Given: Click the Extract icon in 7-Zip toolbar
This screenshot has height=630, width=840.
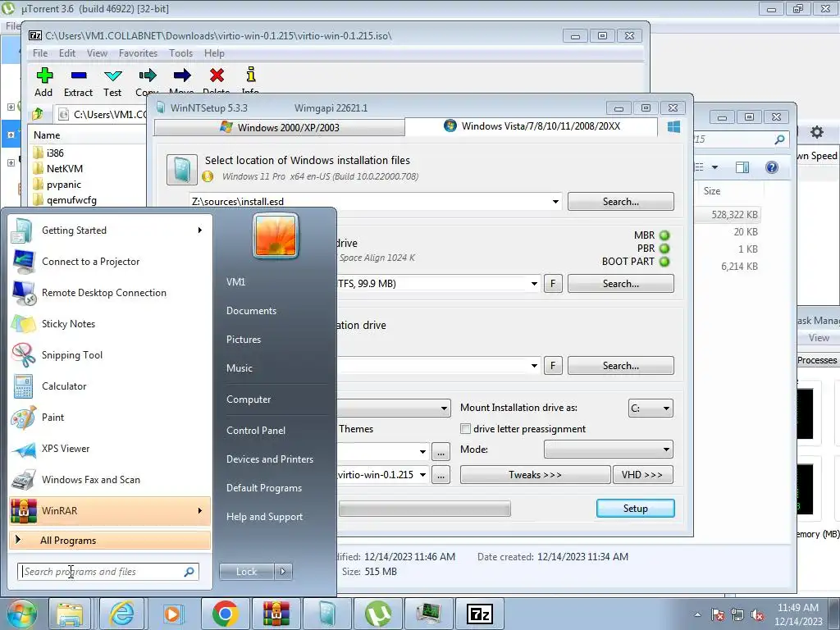Looking at the screenshot, I should 79,75.
